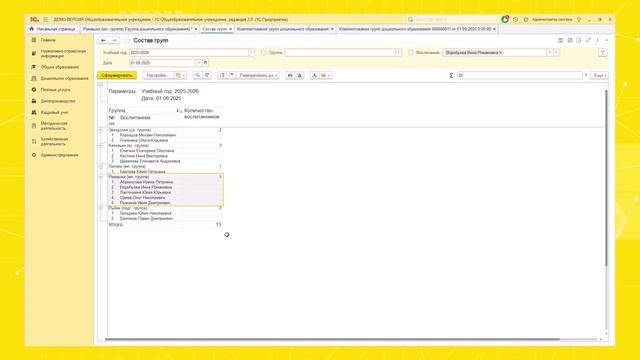Click the help question mark near sum field

tap(586, 76)
